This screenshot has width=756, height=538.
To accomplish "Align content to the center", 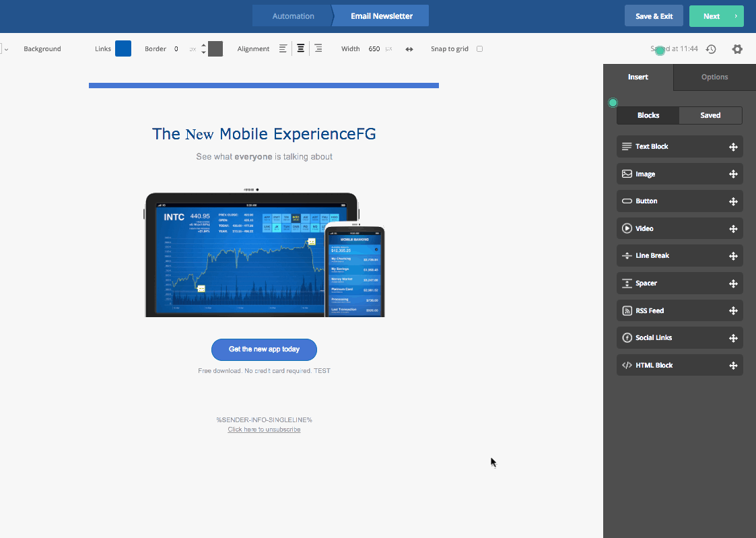I will (x=300, y=48).
